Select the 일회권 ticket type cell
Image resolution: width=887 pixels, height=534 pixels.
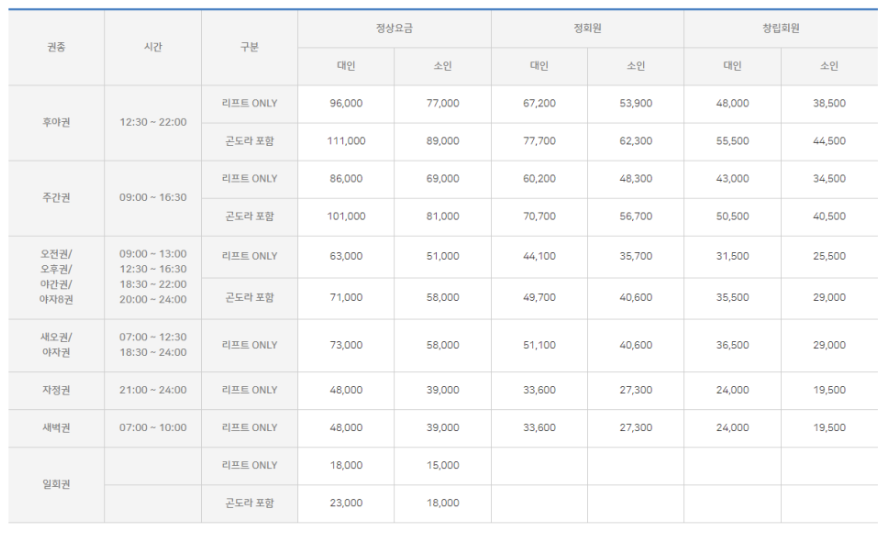56,485
